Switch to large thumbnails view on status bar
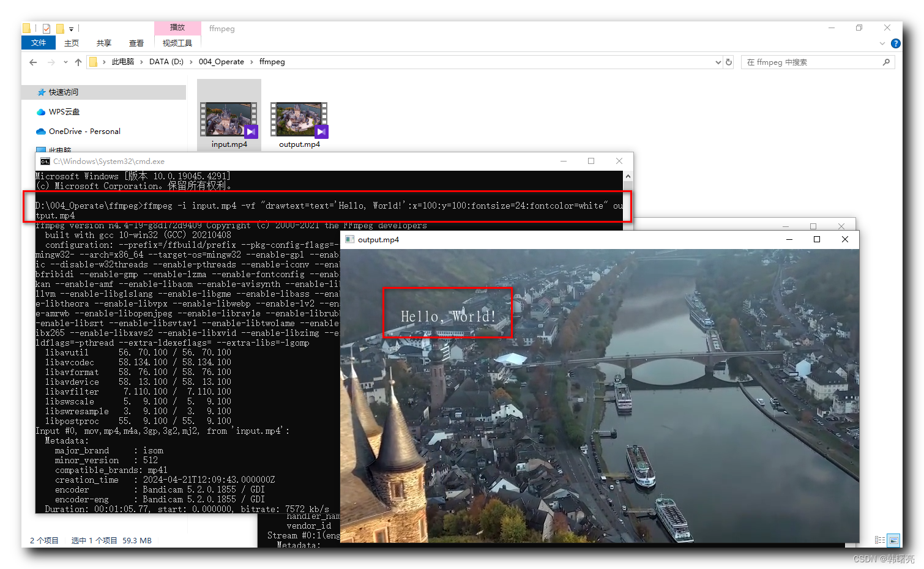The height and width of the screenshot is (569, 924). click(894, 540)
